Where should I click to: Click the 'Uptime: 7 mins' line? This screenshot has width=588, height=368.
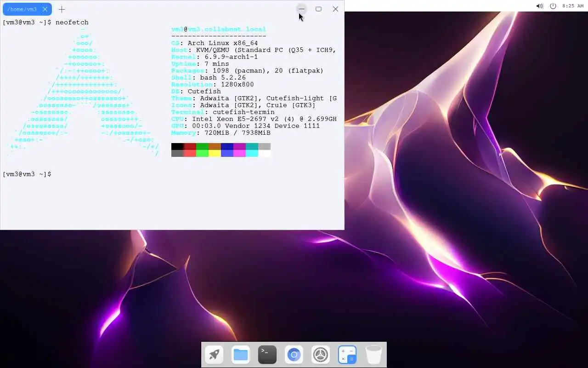[x=200, y=64]
